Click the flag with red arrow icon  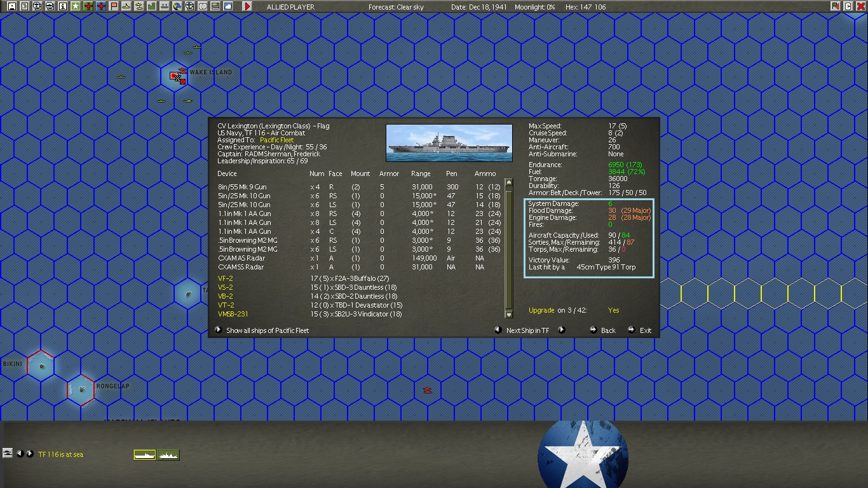[x=835, y=6]
